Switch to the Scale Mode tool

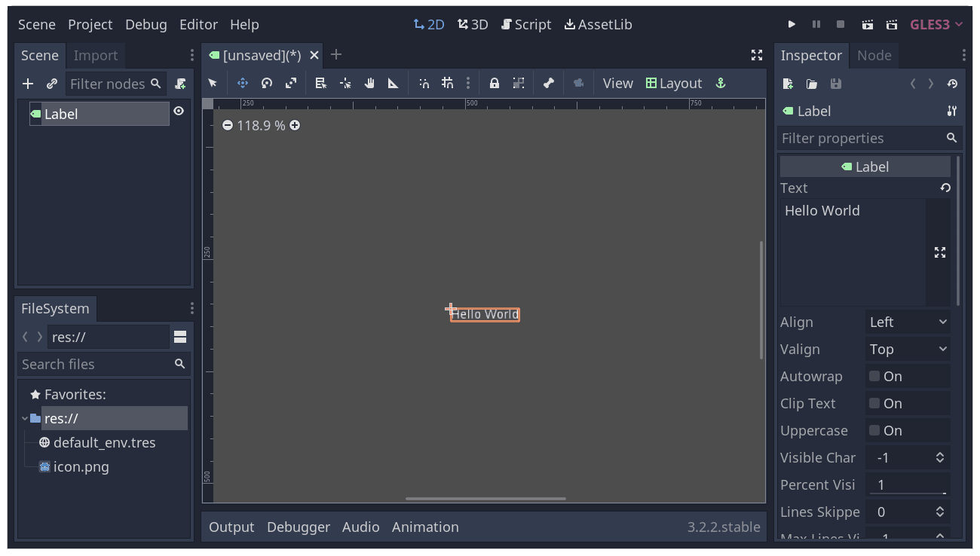coord(290,83)
